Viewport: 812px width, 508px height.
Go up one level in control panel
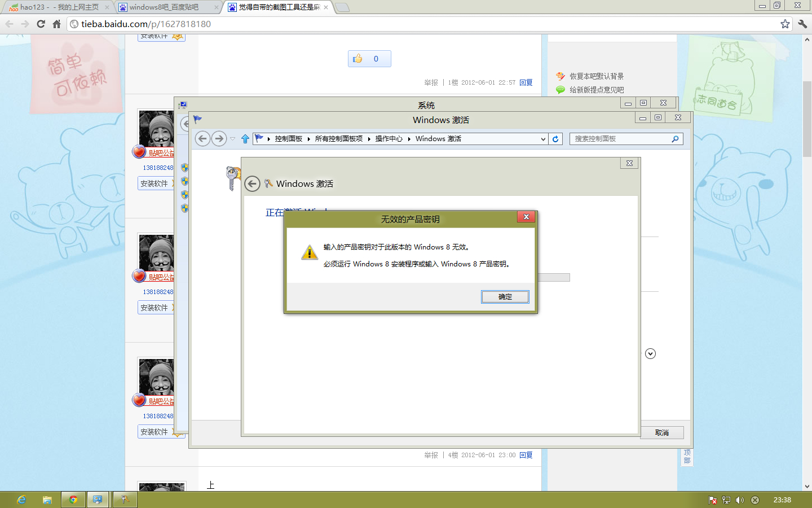[x=245, y=139]
